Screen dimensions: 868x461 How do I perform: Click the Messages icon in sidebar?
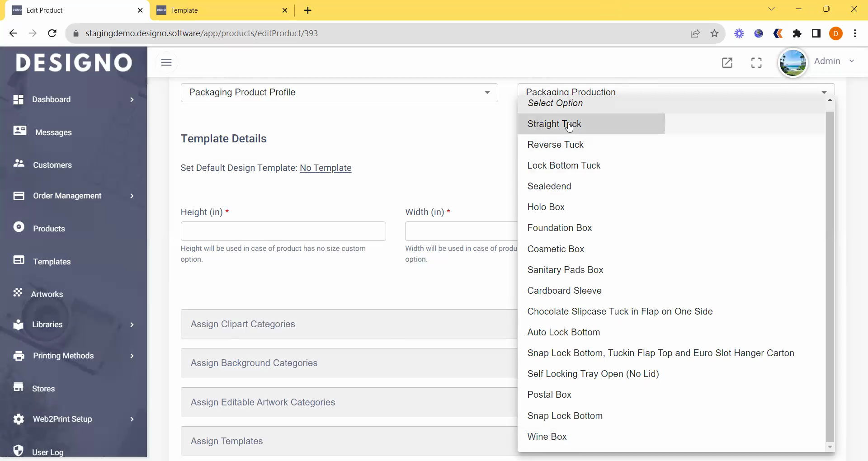tap(19, 131)
